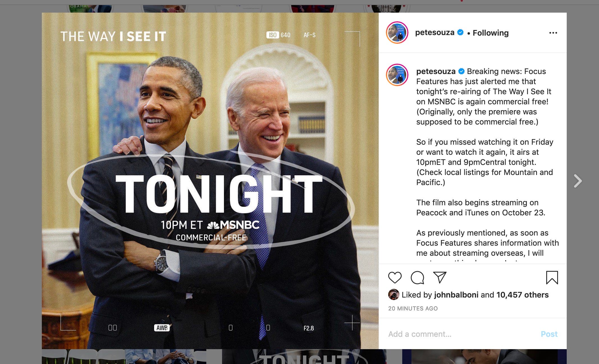Open petesouza username link in header

(435, 33)
